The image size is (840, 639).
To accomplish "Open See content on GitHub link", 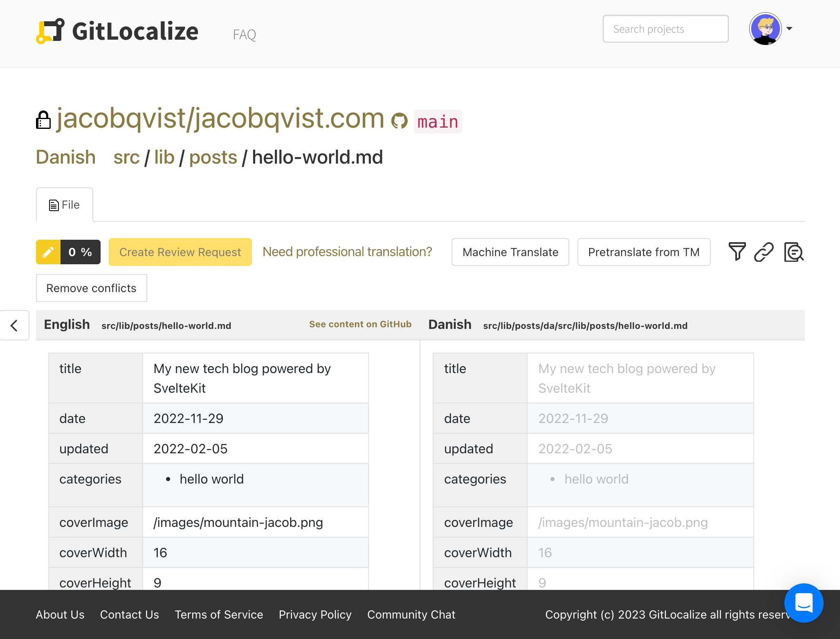I will (360, 324).
